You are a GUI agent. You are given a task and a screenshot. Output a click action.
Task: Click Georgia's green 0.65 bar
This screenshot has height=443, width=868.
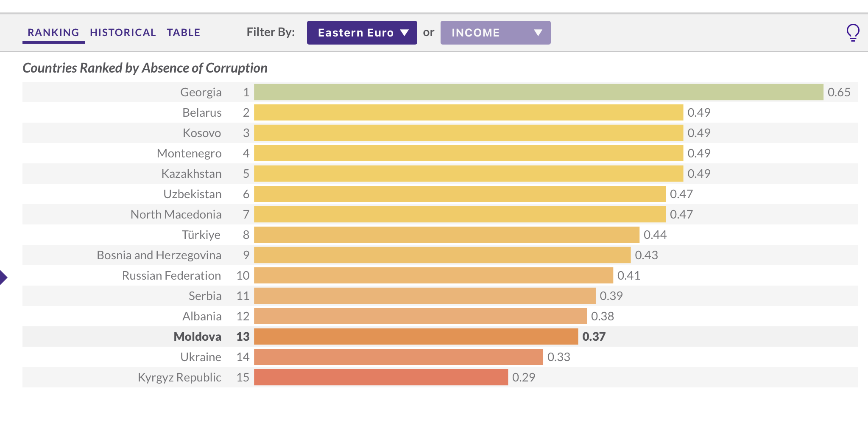click(538, 92)
